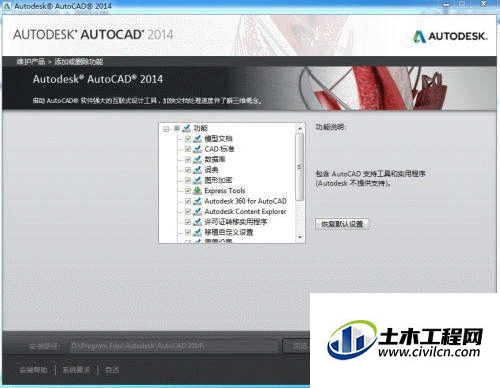Select the CAD 标准 feature label
This screenshot has width=500, height=388.
219,149
